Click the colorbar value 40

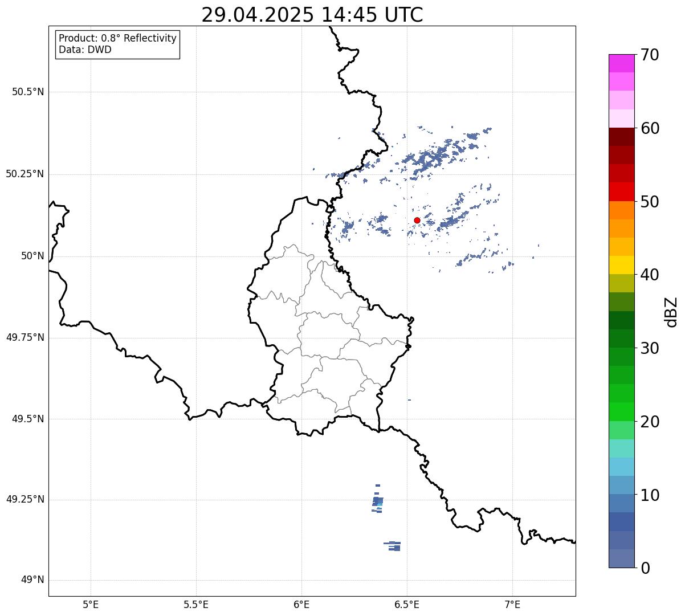(x=650, y=275)
